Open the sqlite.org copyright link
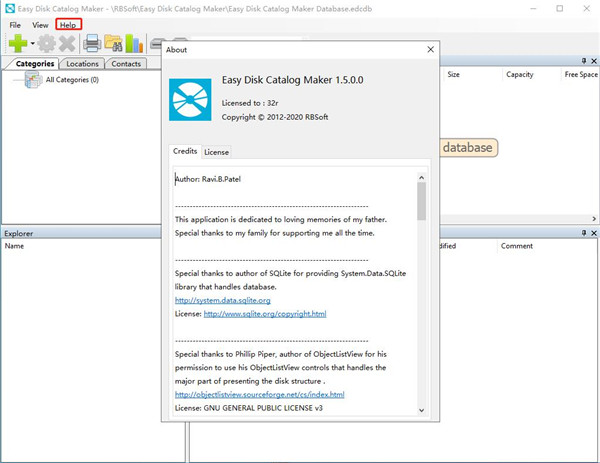 (x=265, y=313)
